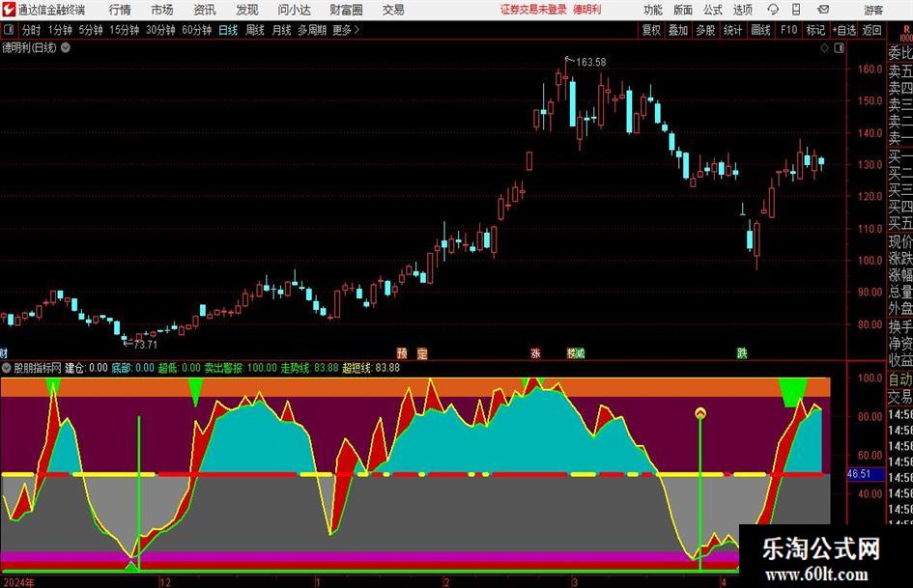The image size is (913, 588).
Task: Click the 163.58 high price label
Action: (x=591, y=62)
